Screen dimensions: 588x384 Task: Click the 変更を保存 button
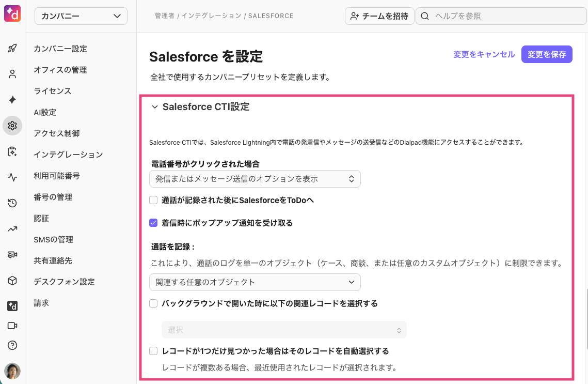547,54
